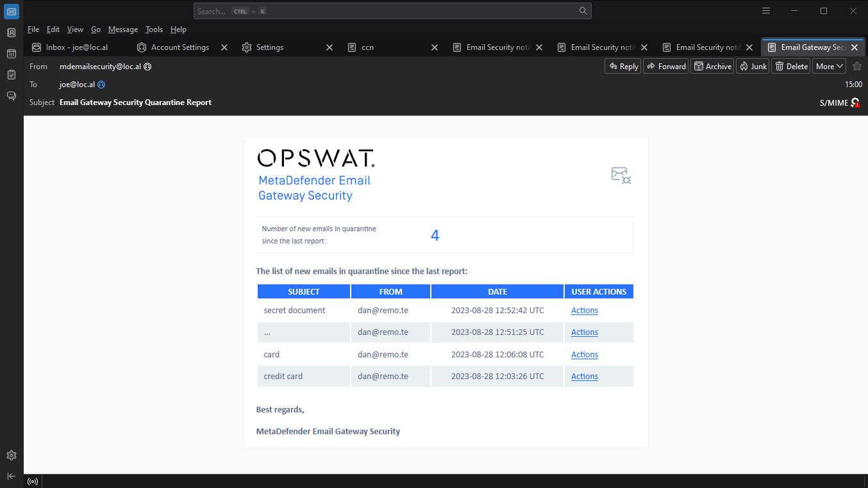Image resolution: width=868 pixels, height=488 pixels.
Task: Click the SUBJECT column header
Action: pos(304,291)
